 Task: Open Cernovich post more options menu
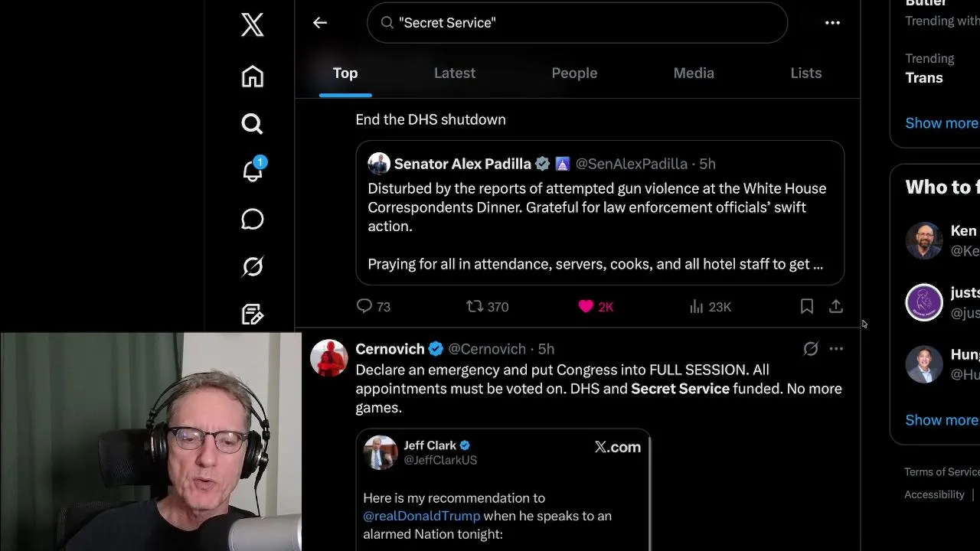(836, 349)
